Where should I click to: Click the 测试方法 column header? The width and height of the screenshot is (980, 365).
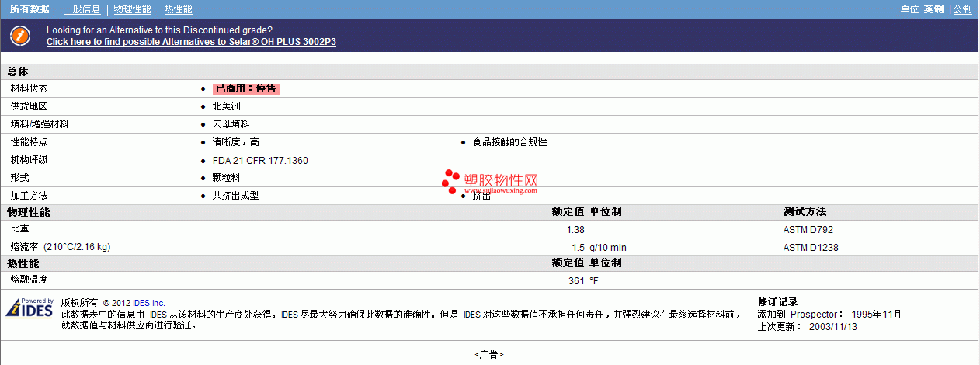click(805, 211)
